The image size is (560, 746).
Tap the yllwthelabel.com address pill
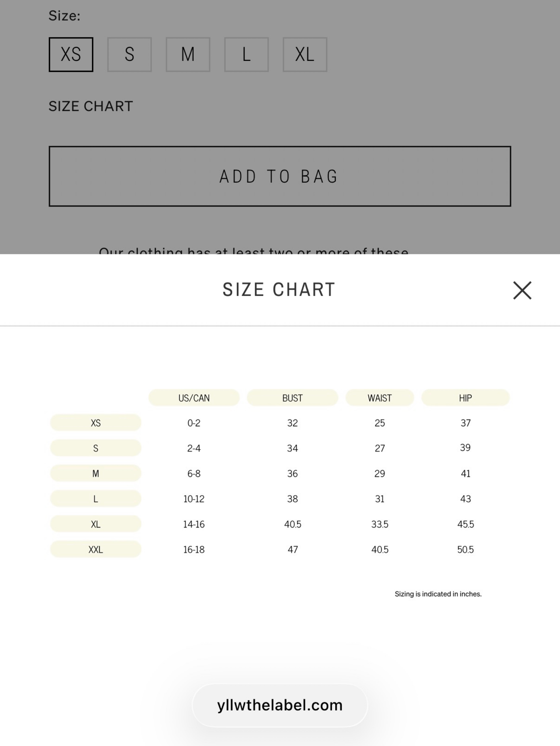(280, 705)
